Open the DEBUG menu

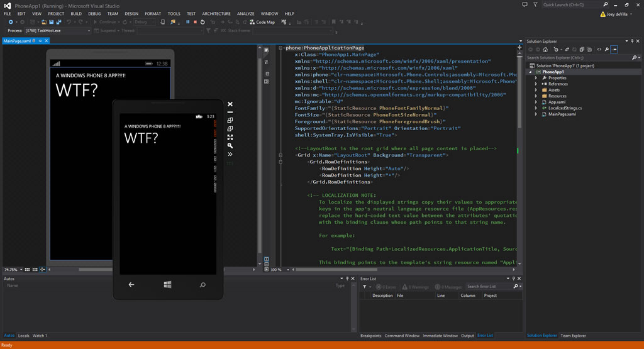[94, 14]
